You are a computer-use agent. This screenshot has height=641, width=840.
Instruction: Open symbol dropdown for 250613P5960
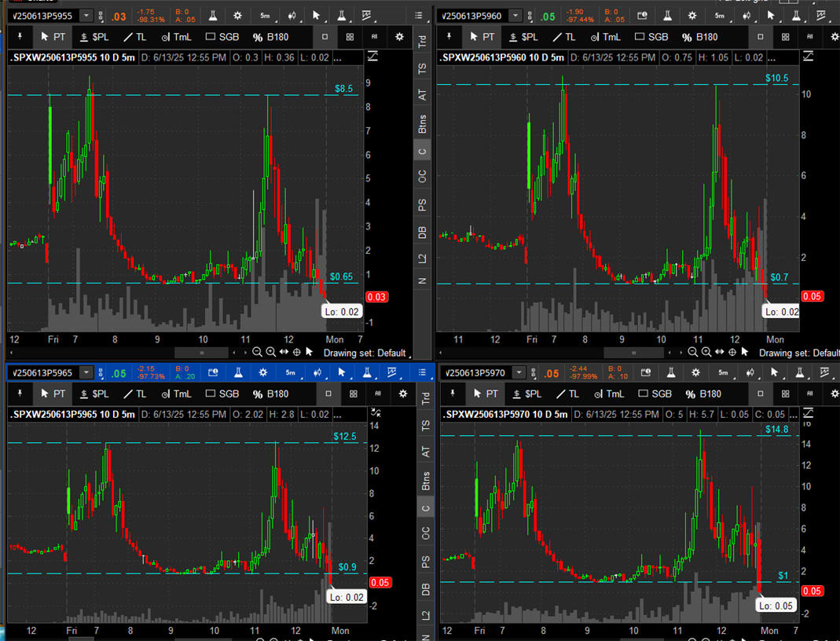pos(515,16)
